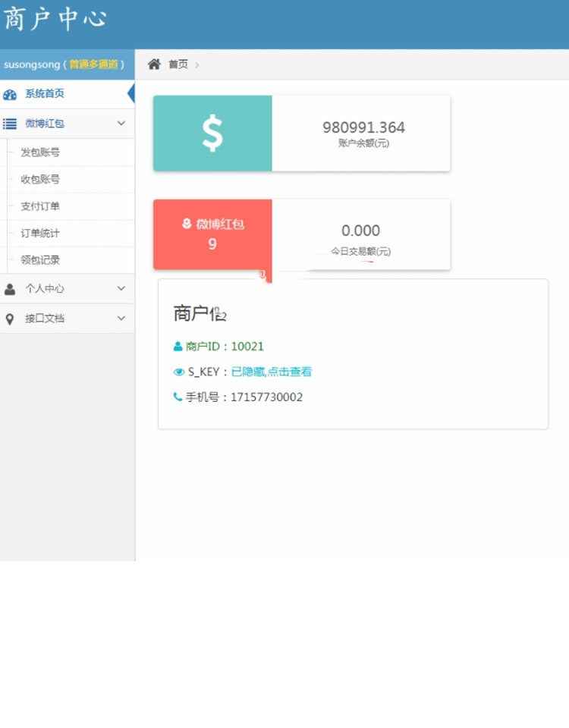Click the location pin icon beside 接口文档
This screenshot has height=728, width=569.
pos(10,318)
